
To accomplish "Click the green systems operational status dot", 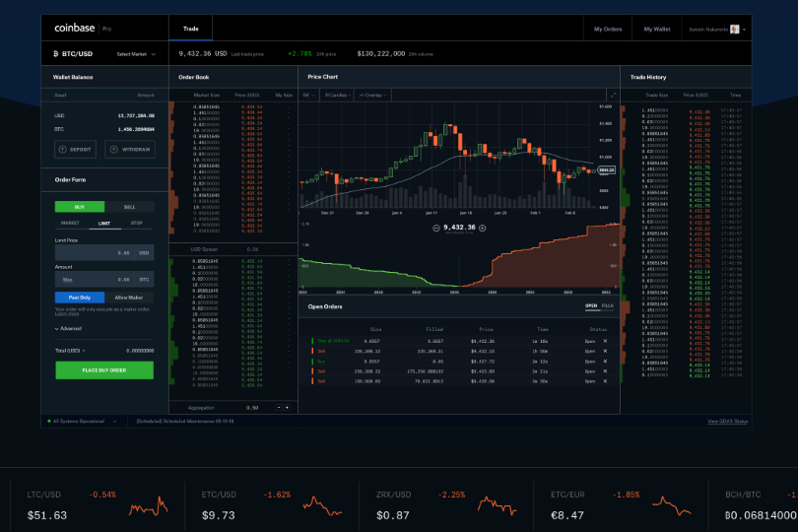I will point(49,421).
